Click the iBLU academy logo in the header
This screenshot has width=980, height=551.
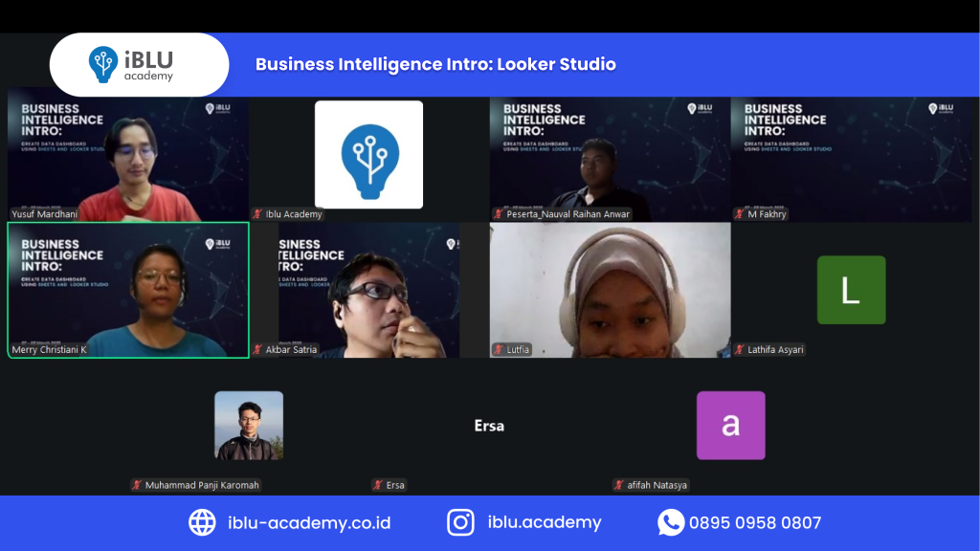[x=139, y=64]
